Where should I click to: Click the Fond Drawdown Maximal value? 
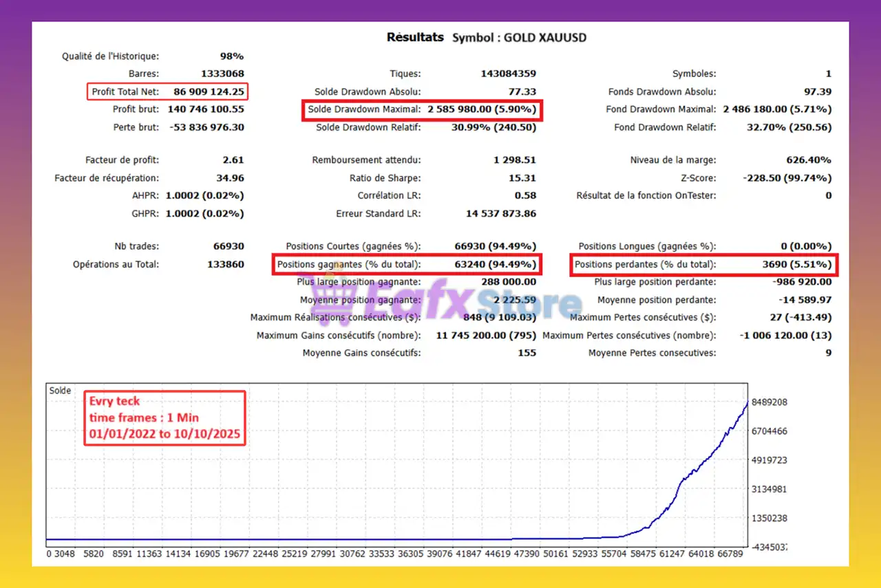(777, 109)
